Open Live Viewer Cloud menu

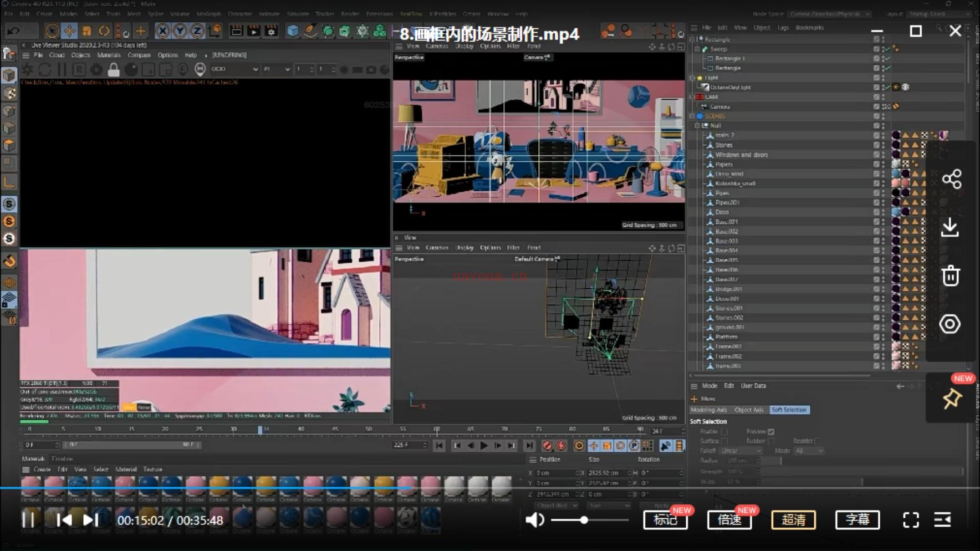(x=57, y=55)
